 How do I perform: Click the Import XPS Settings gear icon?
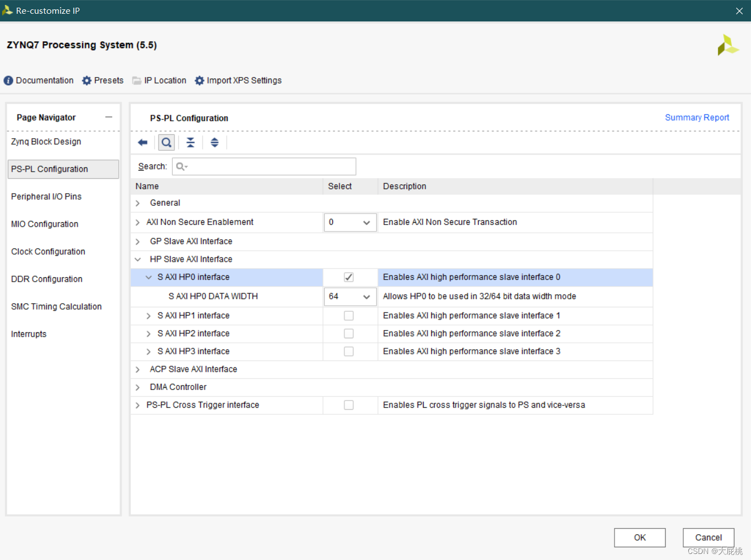tap(199, 81)
